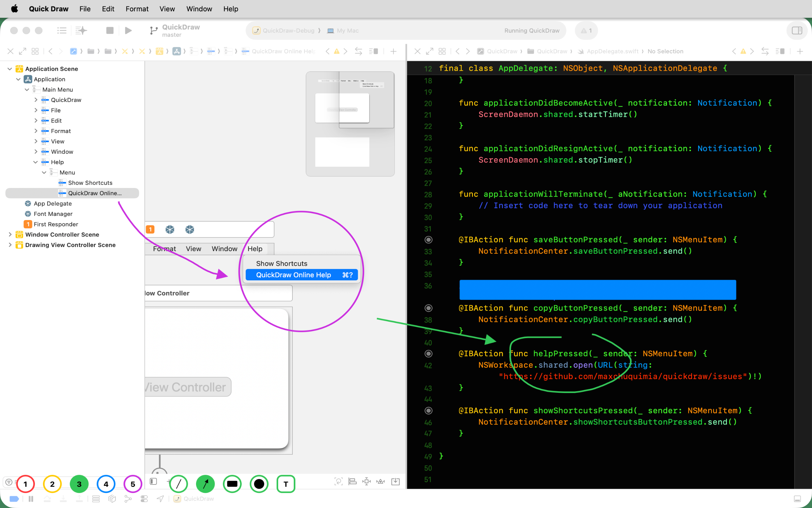The height and width of the screenshot is (508, 812).
Task: Click the Run button in Xcode toolbar
Action: [128, 30]
